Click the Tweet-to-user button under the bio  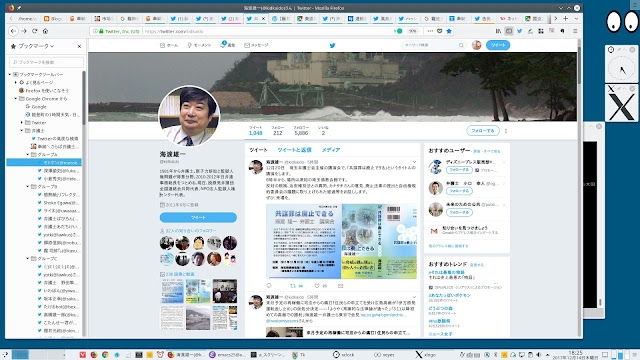[198, 217]
